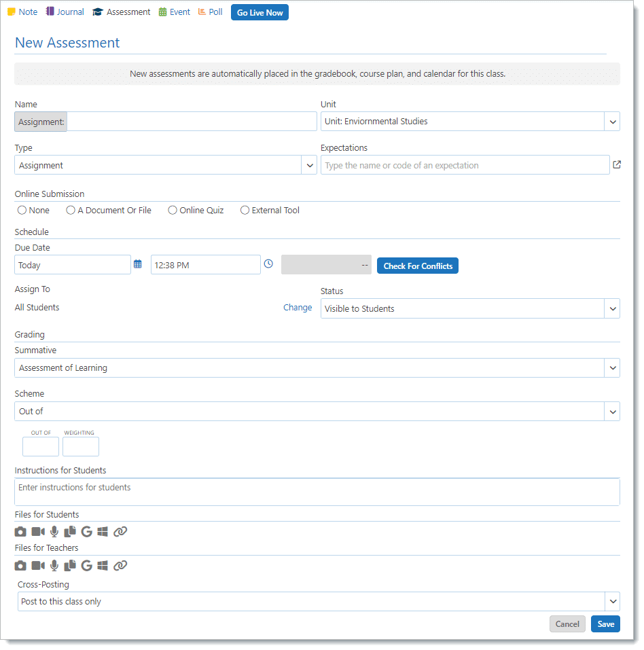Click the Google icon under Files for Students
Viewport: 644px width, 650px height.
pos(87,532)
